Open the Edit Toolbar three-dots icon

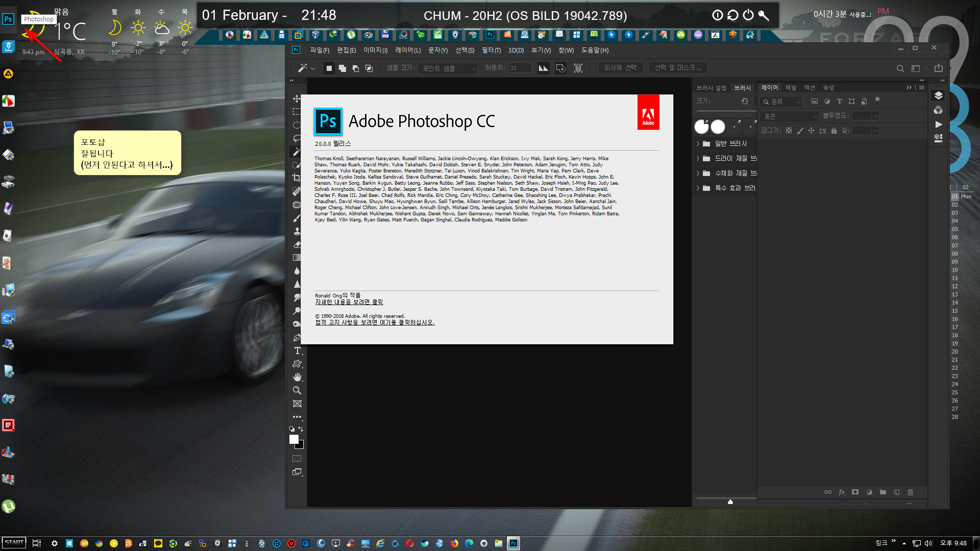click(297, 417)
